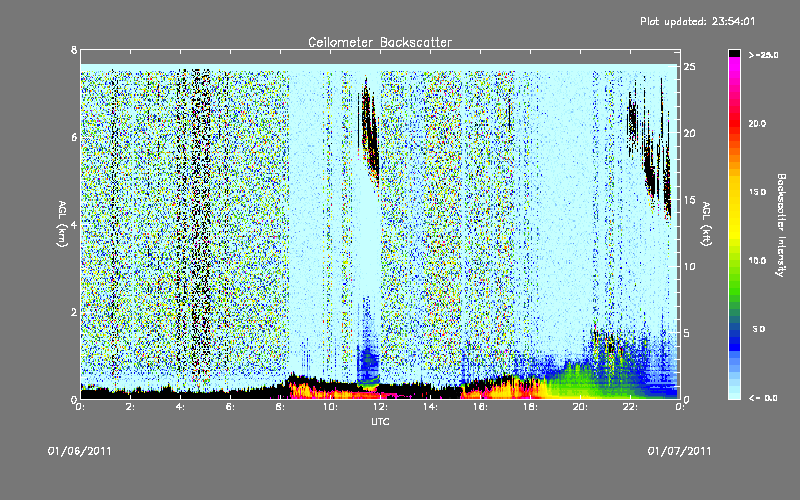The image size is (800, 500).
Task: Click the left y-axis tick label 4
Action: tap(74, 224)
